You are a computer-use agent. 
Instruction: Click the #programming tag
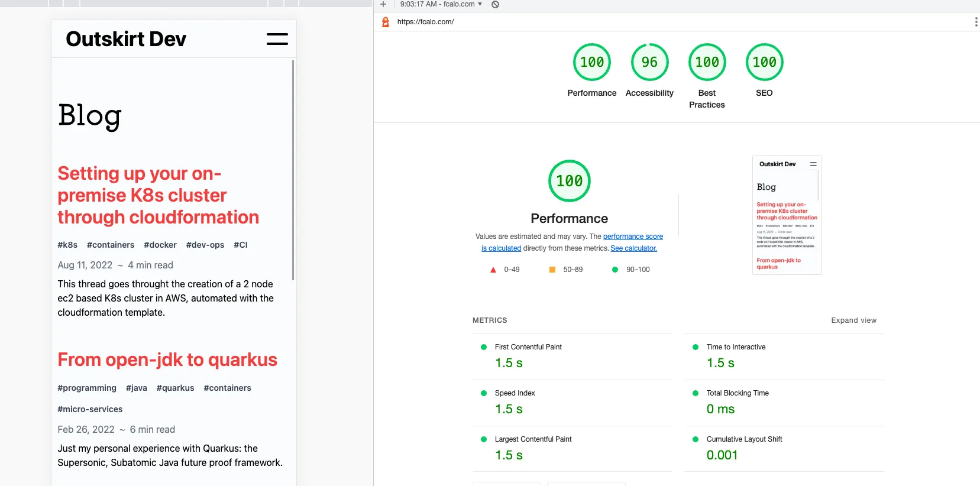[x=87, y=388]
